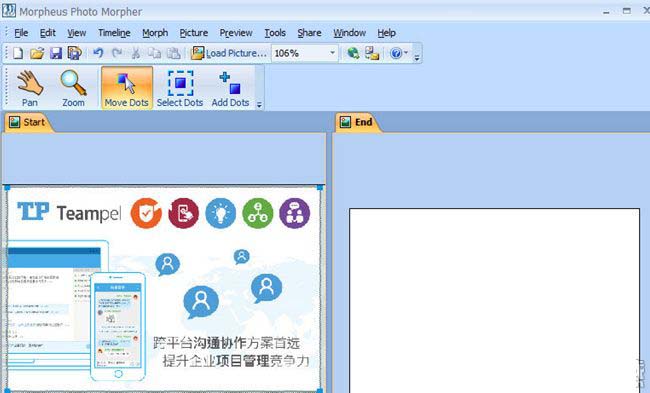Switch to the Start picture tab
The height and width of the screenshot is (393, 650).
click(x=28, y=122)
